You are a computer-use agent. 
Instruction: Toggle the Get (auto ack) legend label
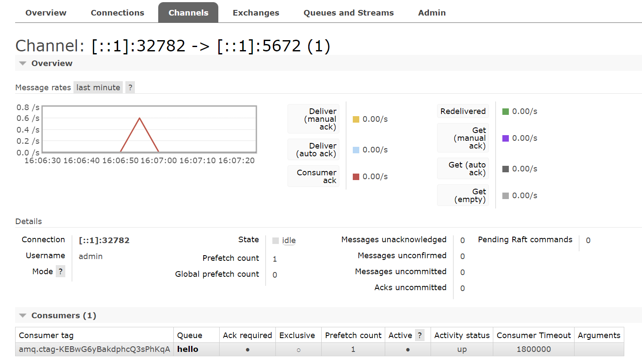[x=463, y=168]
